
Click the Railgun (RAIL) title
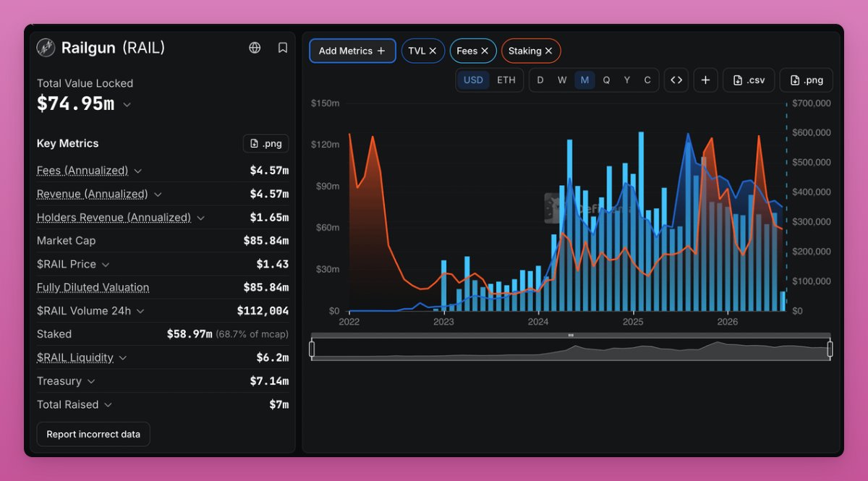(x=113, y=48)
